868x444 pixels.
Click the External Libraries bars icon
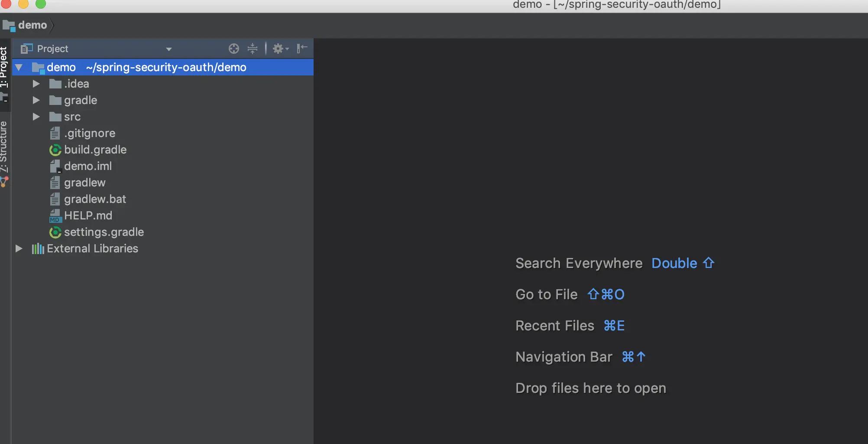[x=38, y=249]
